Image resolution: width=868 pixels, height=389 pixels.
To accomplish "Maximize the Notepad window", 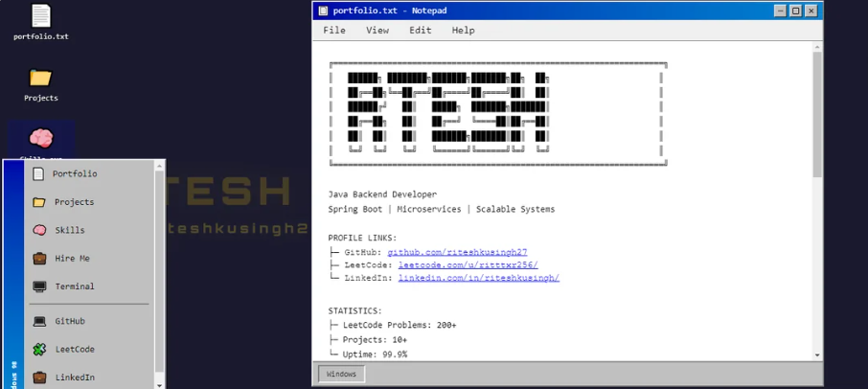I will pyautogui.click(x=795, y=11).
